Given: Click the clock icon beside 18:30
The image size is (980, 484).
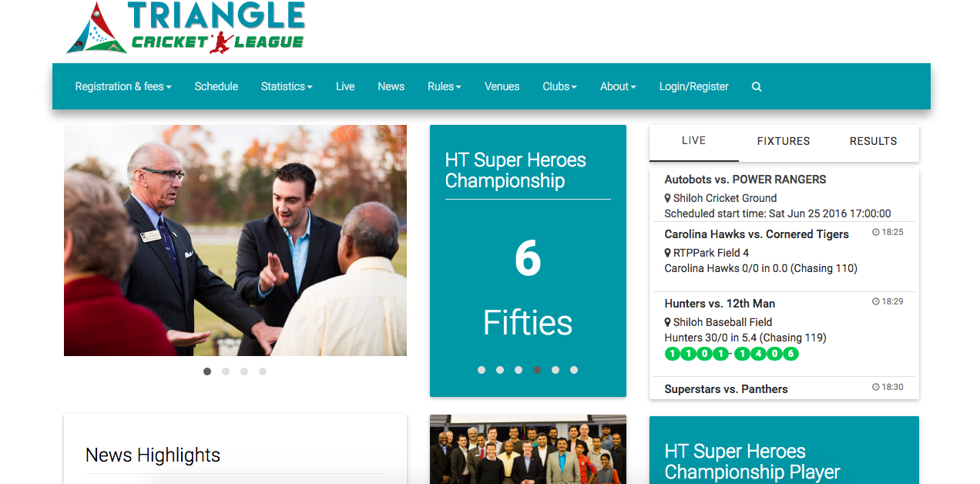Looking at the screenshot, I should click(875, 387).
